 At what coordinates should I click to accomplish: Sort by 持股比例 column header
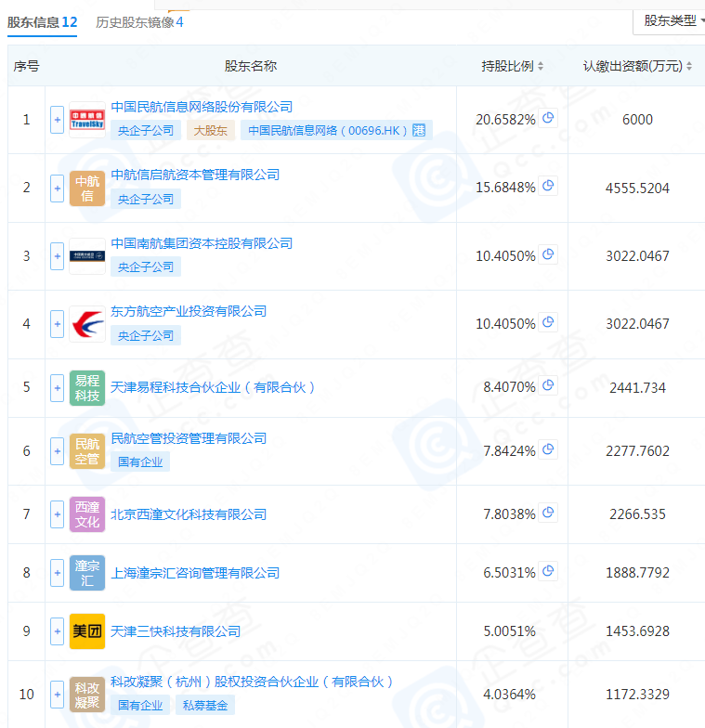513,66
